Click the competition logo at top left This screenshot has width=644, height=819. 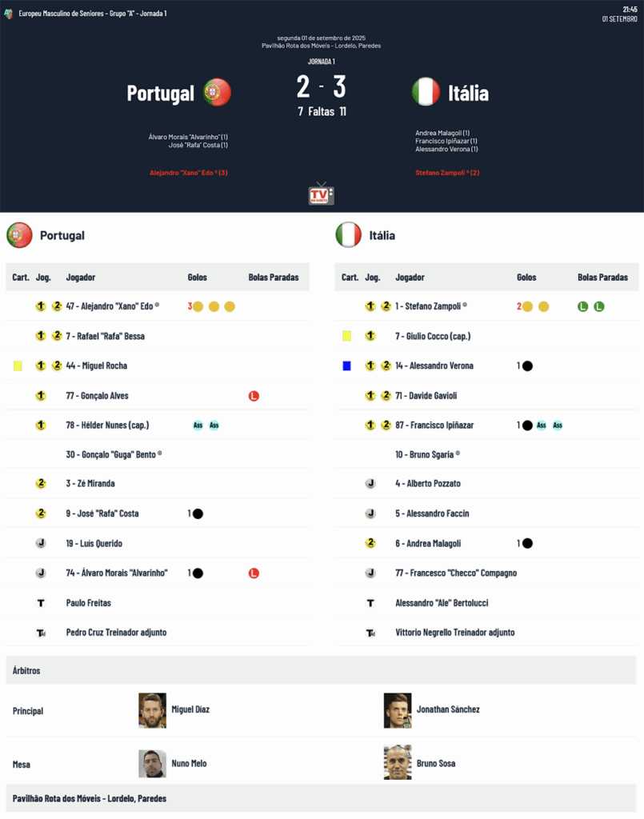(8, 14)
